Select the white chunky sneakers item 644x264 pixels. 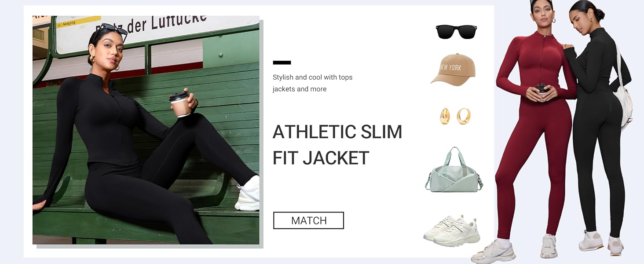(x=452, y=231)
